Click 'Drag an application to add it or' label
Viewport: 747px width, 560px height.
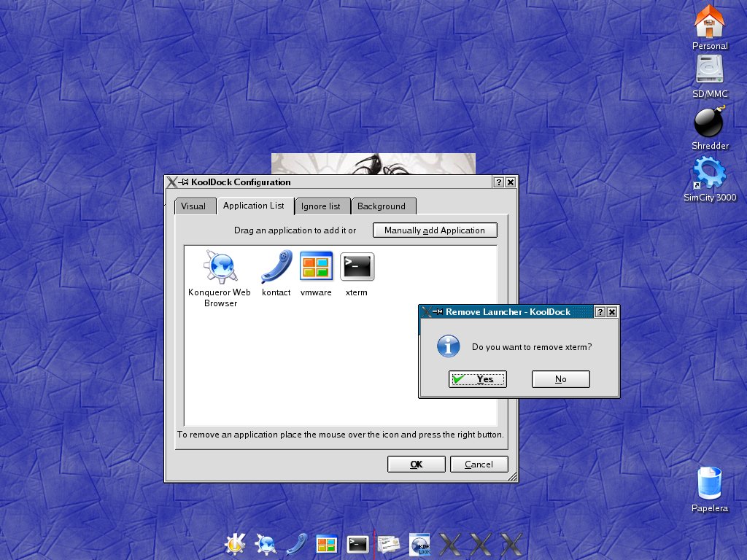click(295, 230)
